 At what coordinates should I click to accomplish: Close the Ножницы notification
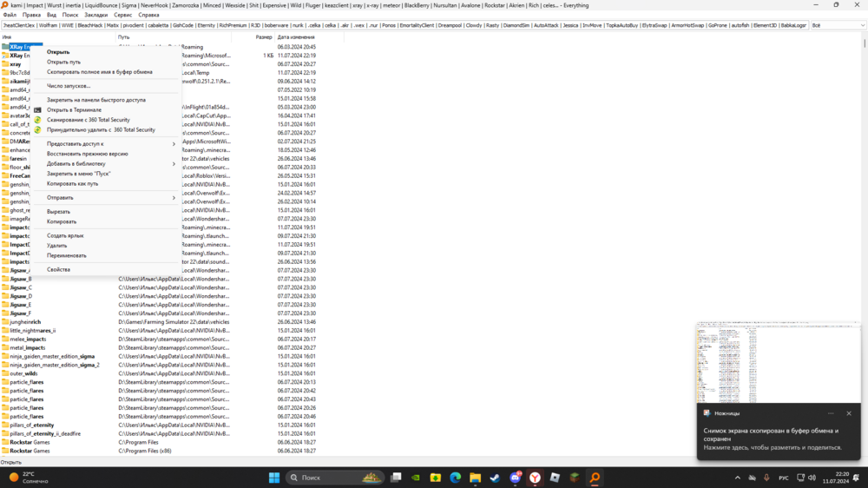(849, 413)
